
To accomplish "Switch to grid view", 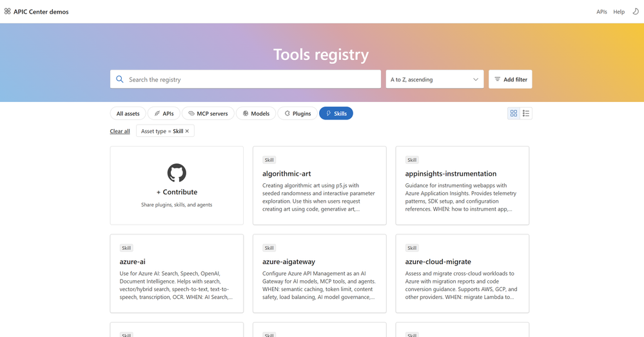I will (x=513, y=113).
